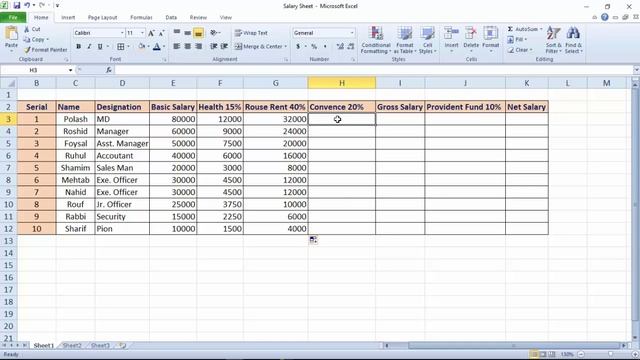Viewport: 640px width, 360px height.
Task: Toggle Italic formatting
Action: [x=89, y=47]
